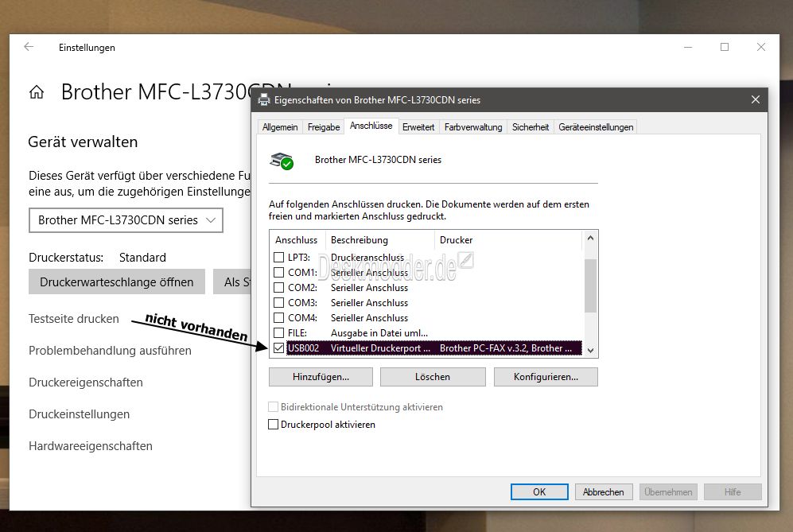Click the port list scroll up arrow
The width and height of the screenshot is (793, 532).
click(x=590, y=238)
